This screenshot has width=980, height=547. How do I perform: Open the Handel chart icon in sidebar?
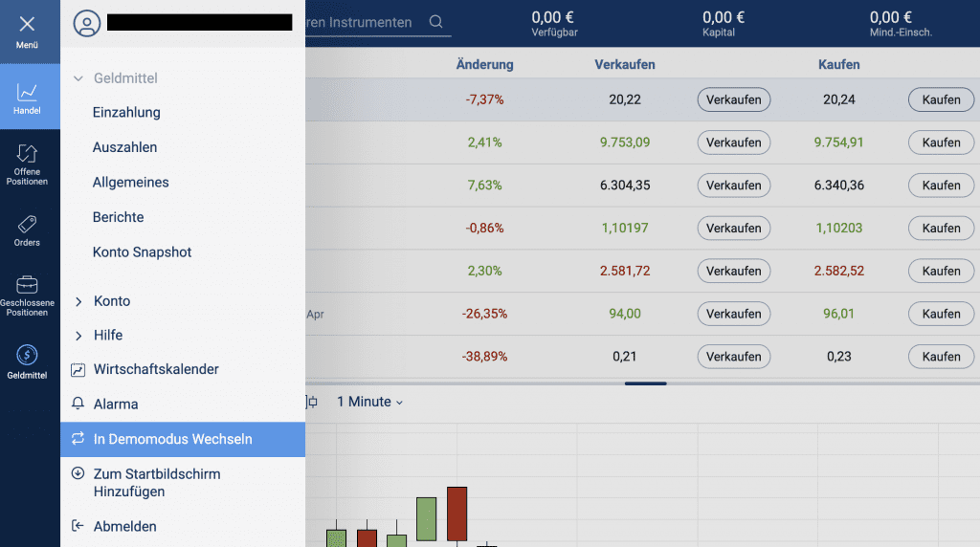click(x=28, y=93)
